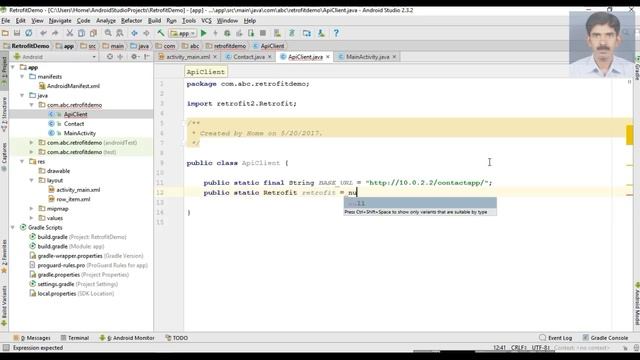The height and width of the screenshot is (360, 640).
Task: Open the Messages tool window
Action: (x=32, y=338)
